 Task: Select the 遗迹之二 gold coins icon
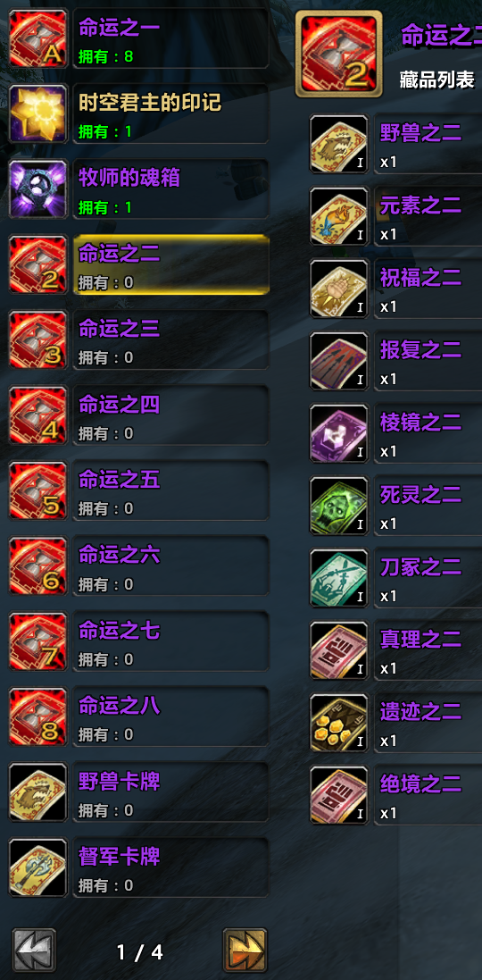point(339,723)
